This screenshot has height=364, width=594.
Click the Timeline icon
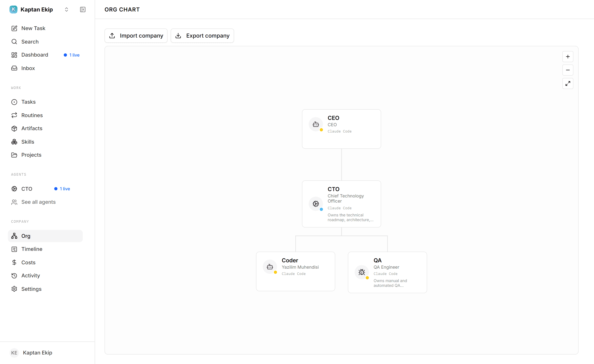click(14, 249)
